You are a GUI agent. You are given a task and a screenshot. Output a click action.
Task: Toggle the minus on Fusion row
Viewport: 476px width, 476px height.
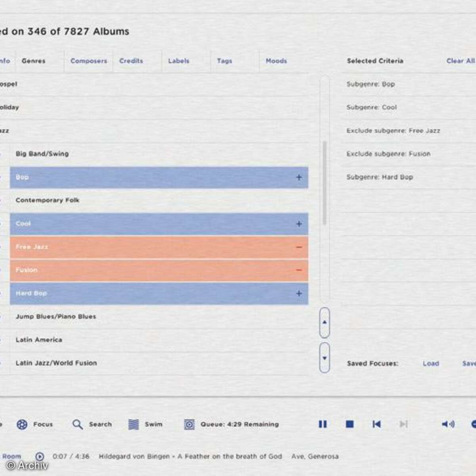click(x=299, y=270)
